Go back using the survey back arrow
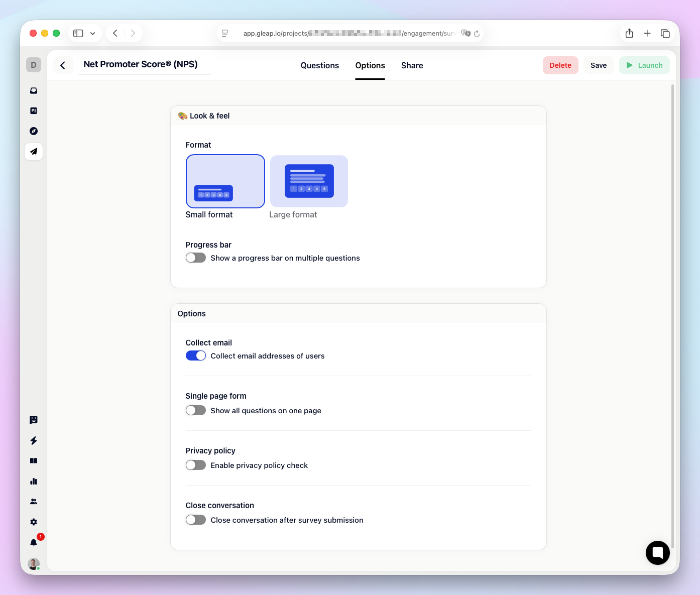 coord(63,65)
